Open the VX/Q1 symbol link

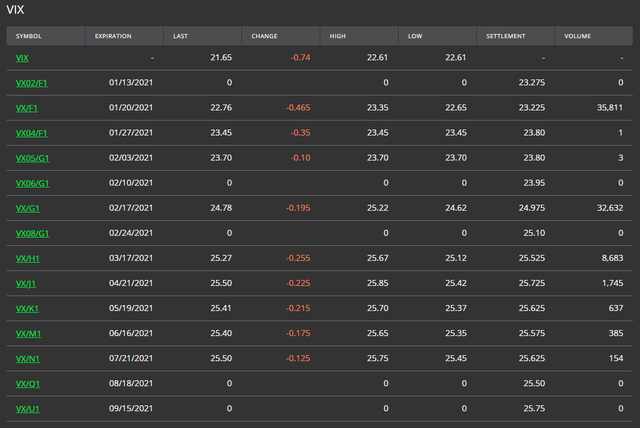27,384
